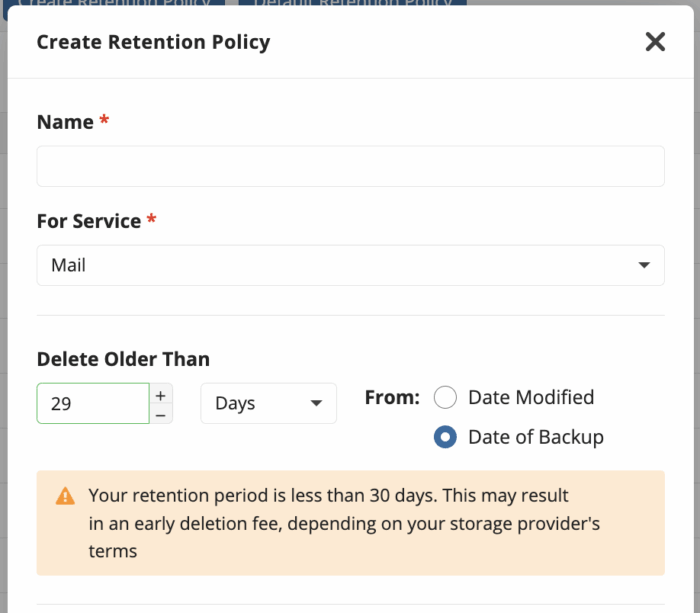
Task: Open the Days time unit dropdown
Action: (268, 403)
